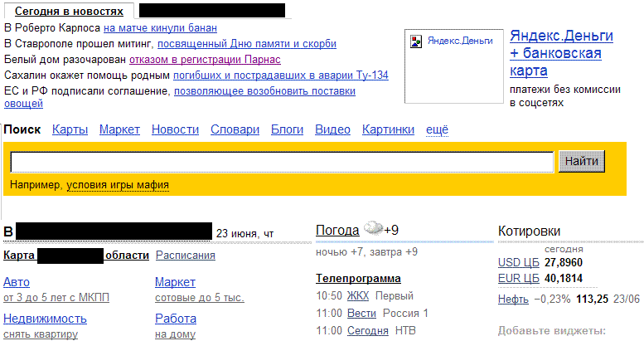The image size is (644, 341).
Task: Open сотовые до 5 тыс. link
Action: (200, 297)
